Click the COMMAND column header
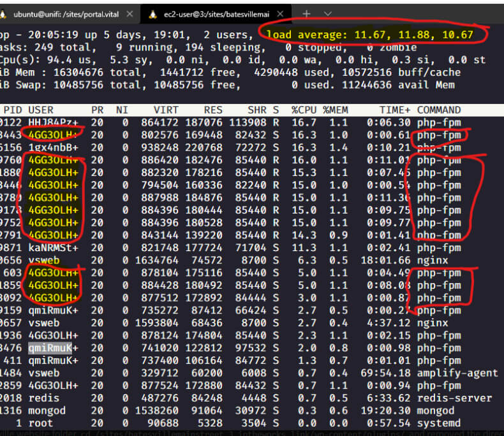The image size is (504, 436). point(439,110)
